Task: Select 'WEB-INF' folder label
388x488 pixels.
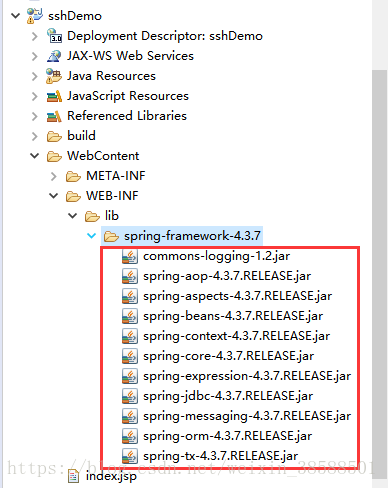Action: click(112, 196)
